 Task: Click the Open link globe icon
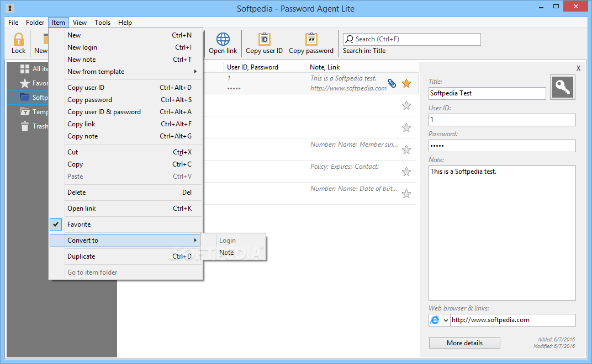[x=223, y=39]
